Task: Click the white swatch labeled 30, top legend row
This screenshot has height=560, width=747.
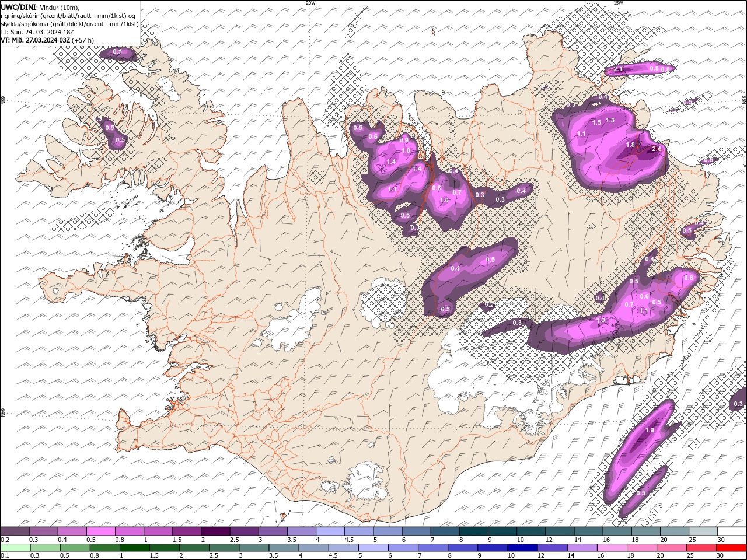Action: tap(731, 531)
